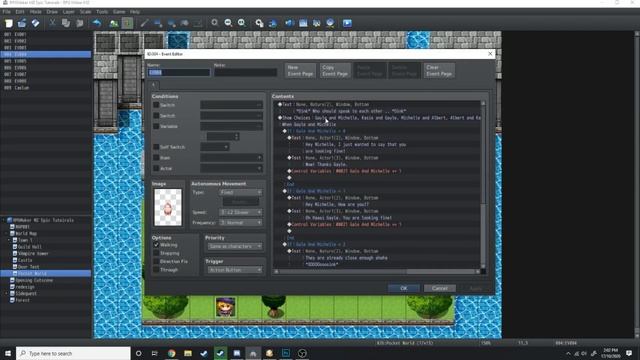Enable the Actor condition checkbox
This screenshot has height=360, width=640.
(156, 168)
